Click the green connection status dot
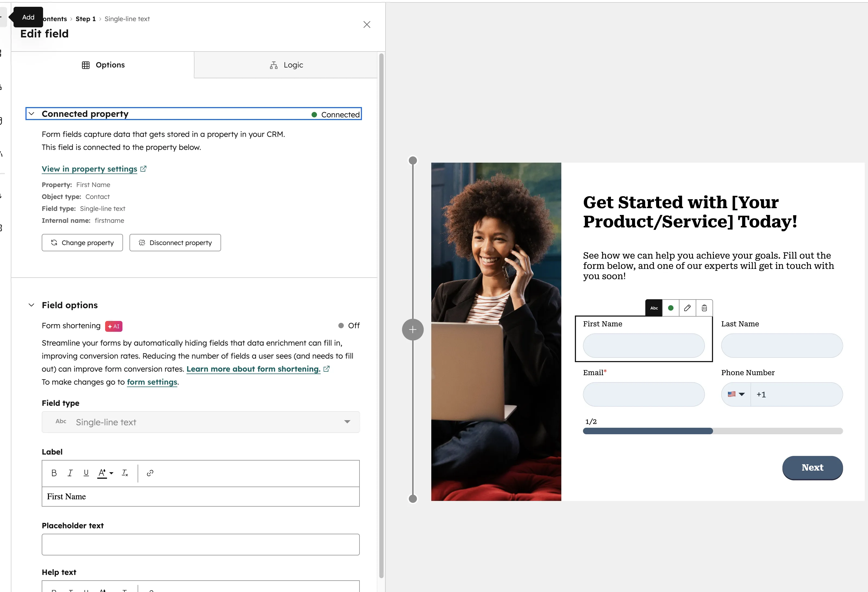The height and width of the screenshot is (592, 868). (671, 308)
